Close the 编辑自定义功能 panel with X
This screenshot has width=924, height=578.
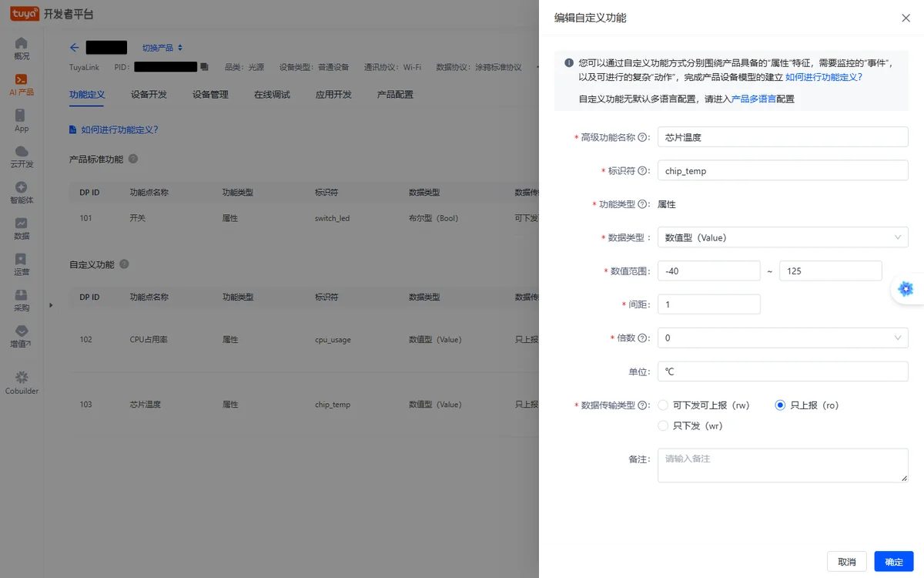[x=906, y=18]
